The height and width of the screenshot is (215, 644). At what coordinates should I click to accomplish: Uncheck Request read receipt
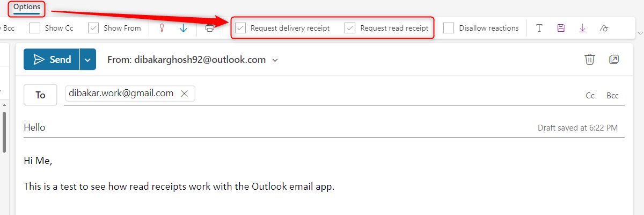[350, 28]
